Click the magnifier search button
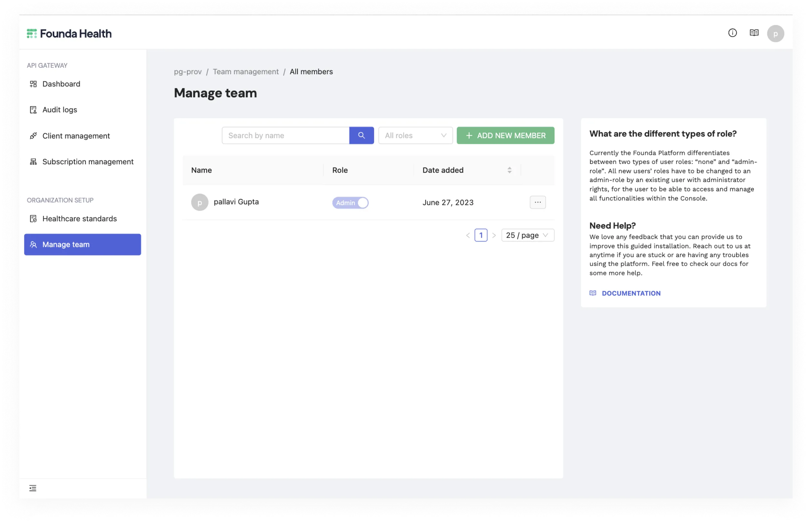 pos(361,136)
